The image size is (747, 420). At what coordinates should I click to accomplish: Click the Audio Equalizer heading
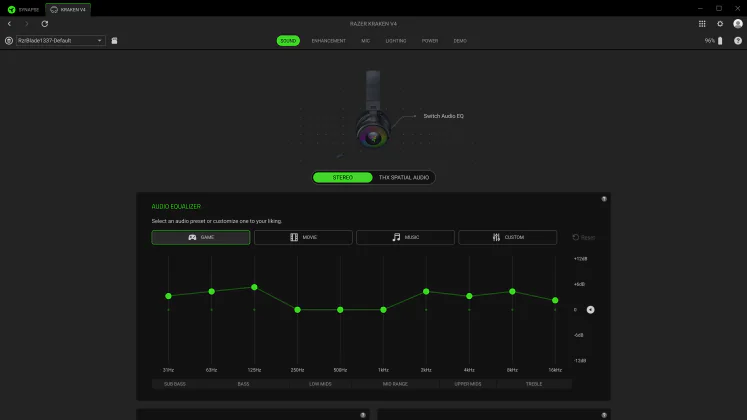coord(176,207)
